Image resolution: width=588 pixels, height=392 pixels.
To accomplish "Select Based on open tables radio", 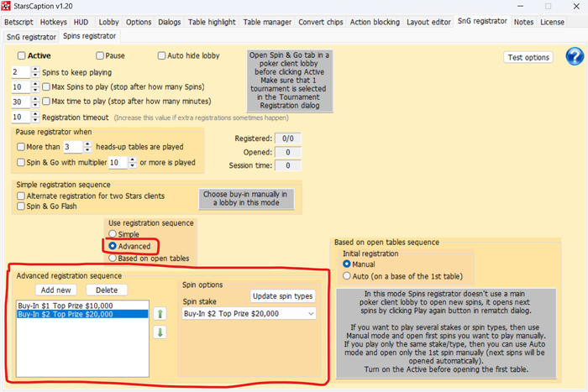I will tap(113, 259).
